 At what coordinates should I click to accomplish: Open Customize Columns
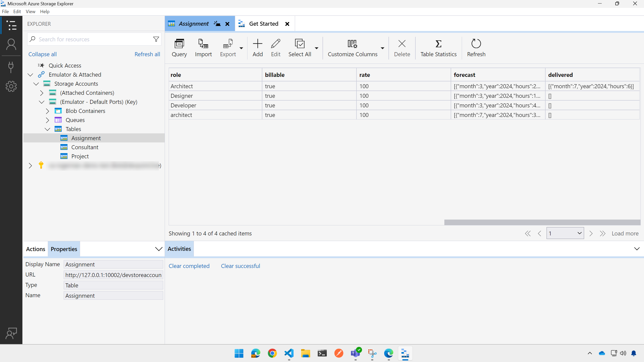tap(352, 48)
